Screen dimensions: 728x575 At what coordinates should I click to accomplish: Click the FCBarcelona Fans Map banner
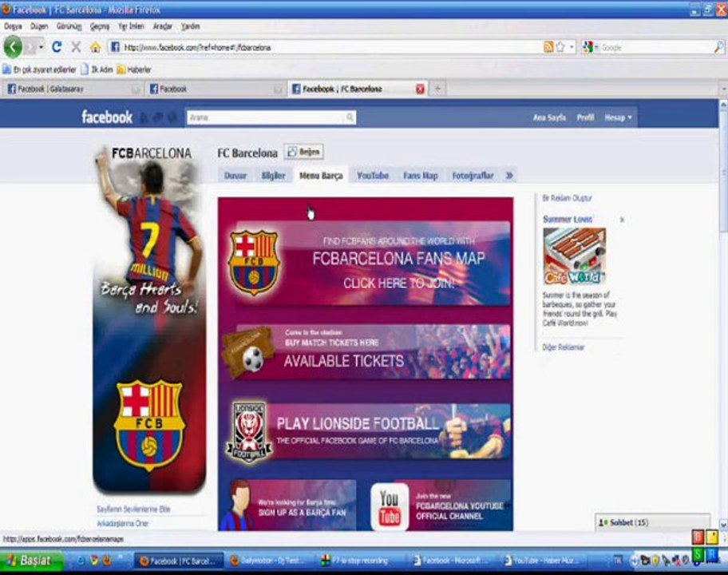370,264
